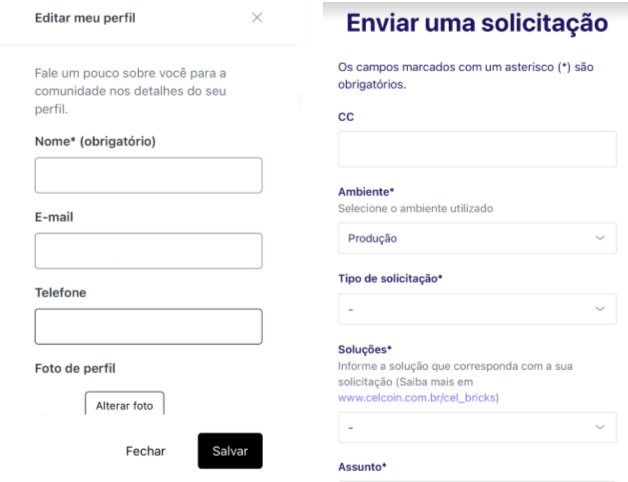The height and width of the screenshot is (482, 628).
Task: Click the Ambiente* field label
Action: [367, 193]
